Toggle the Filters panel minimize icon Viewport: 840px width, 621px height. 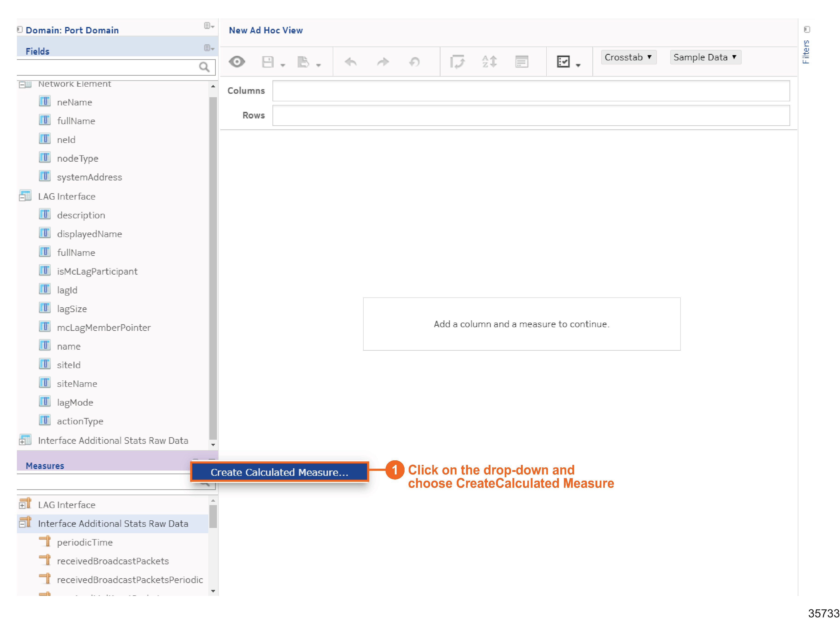pyautogui.click(x=807, y=29)
